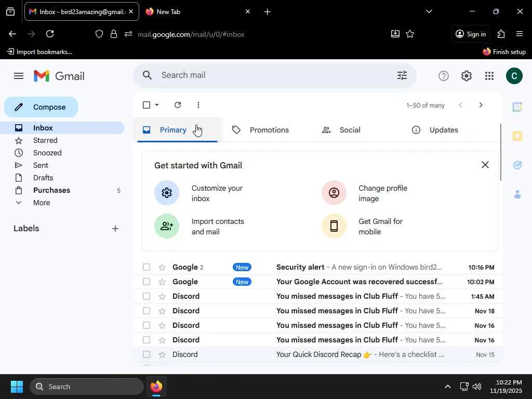Viewport: 532px width, 399px height.
Task: Open Contacts side panel icon
Action: pos(517,194)
